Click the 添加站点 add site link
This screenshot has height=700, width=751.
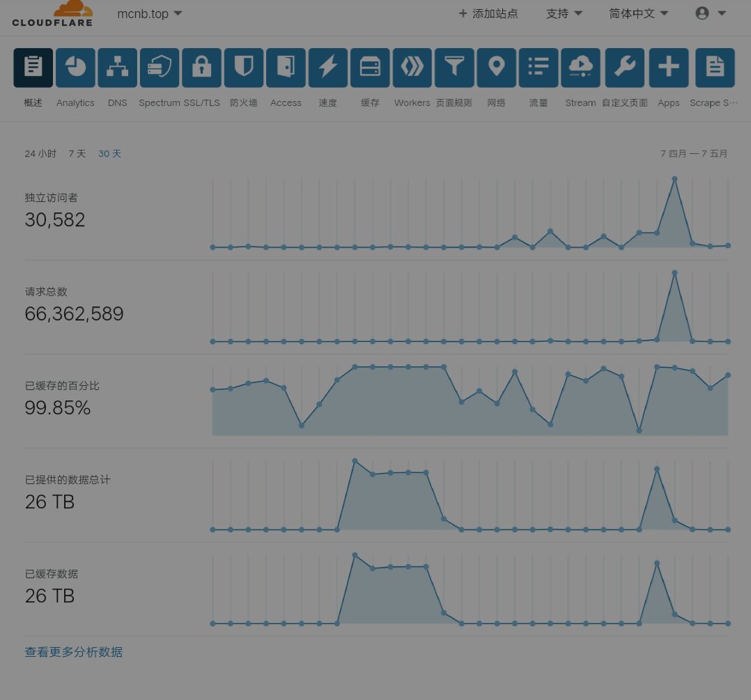tap(488, 13)
